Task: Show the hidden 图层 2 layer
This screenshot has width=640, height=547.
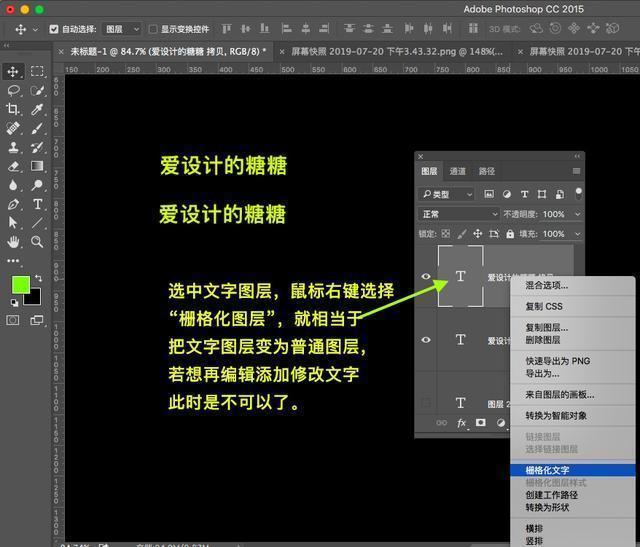Action: click(x=426, y=403)
